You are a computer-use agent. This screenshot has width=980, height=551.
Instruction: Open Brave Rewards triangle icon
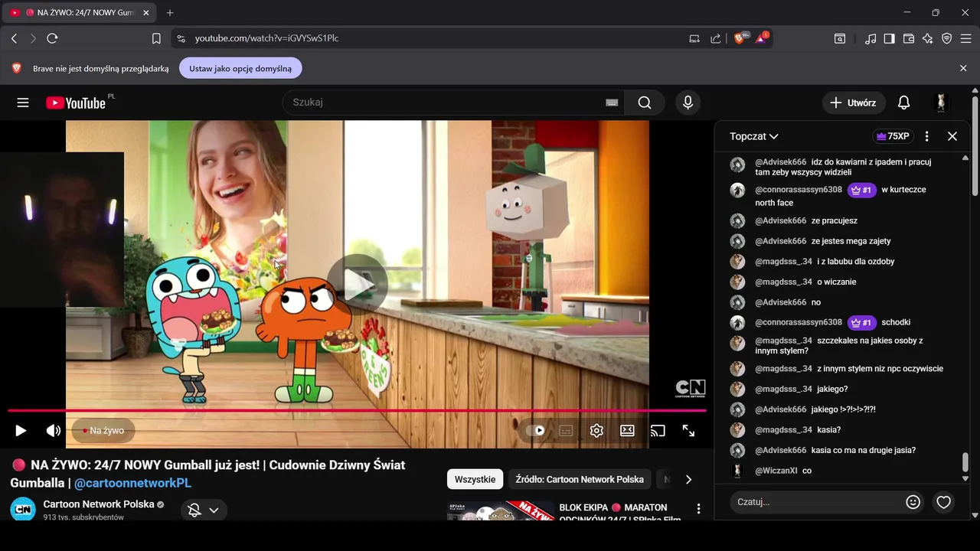point(762,37)
